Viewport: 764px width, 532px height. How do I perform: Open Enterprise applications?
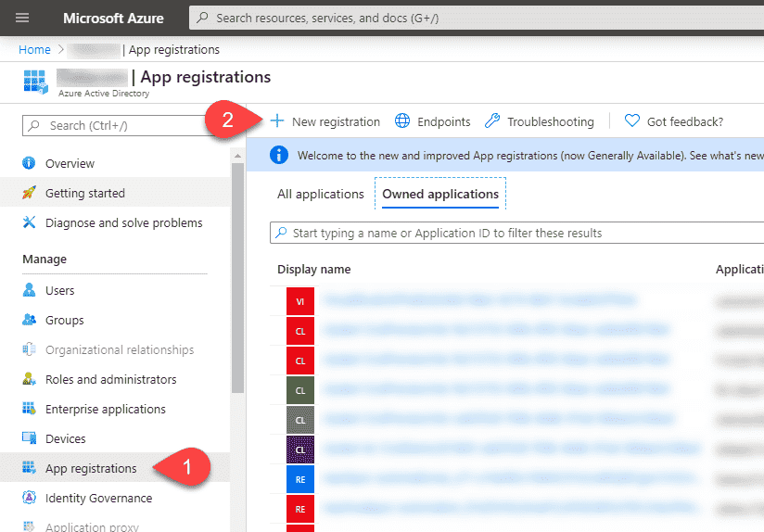click(106, 410)
